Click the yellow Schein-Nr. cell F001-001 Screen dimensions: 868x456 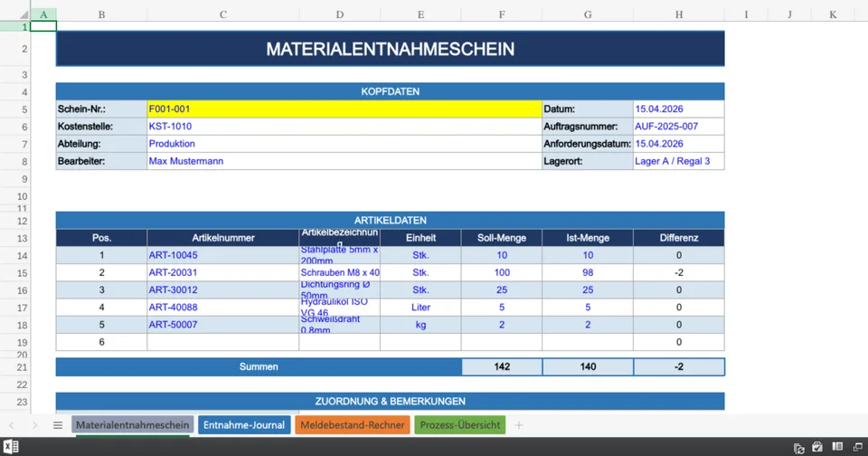click(344, 109)
